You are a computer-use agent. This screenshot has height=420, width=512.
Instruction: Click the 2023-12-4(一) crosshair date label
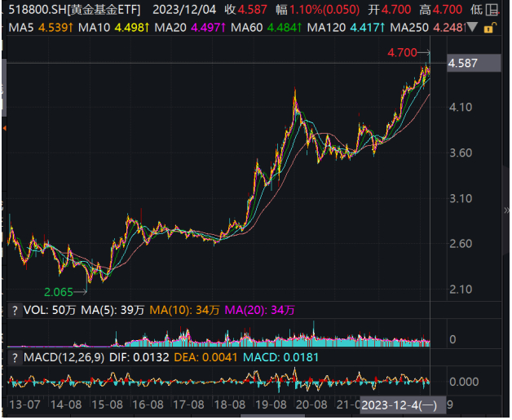coord(403,405)
